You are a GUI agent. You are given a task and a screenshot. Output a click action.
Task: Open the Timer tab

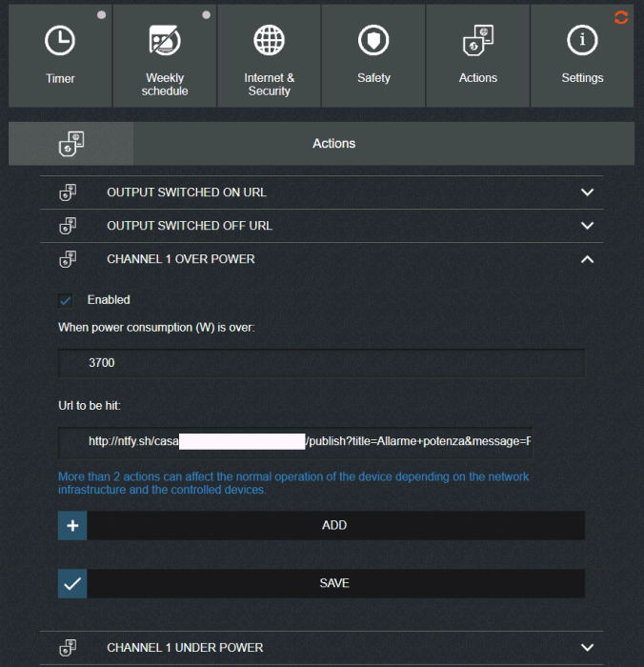pyautogui.click(x=60, y=55)
